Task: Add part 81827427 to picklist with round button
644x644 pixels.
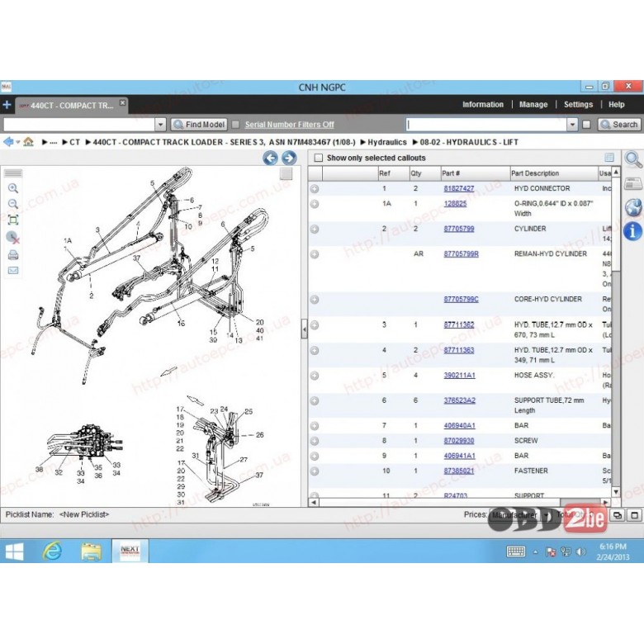Action: [315, 189]
